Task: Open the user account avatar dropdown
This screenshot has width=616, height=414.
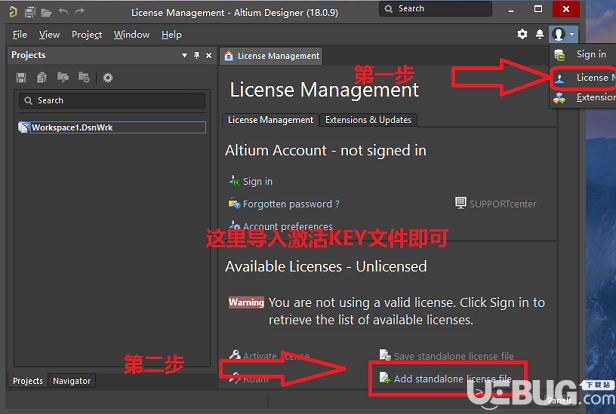Action: (x=563, y=34)
